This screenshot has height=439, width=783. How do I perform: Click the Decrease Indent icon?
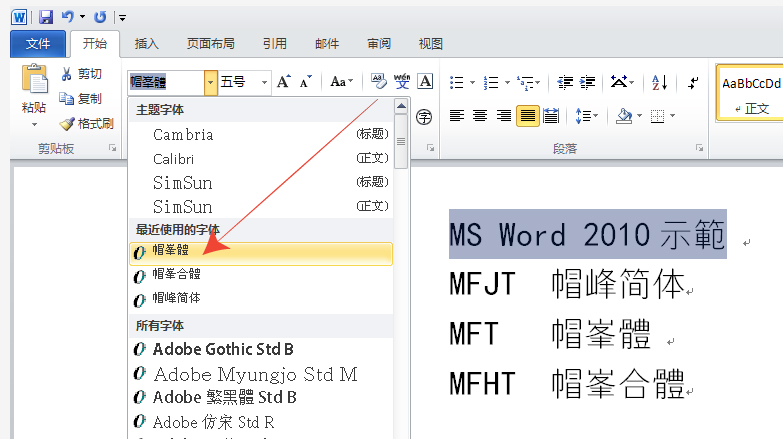coord(565,82)
